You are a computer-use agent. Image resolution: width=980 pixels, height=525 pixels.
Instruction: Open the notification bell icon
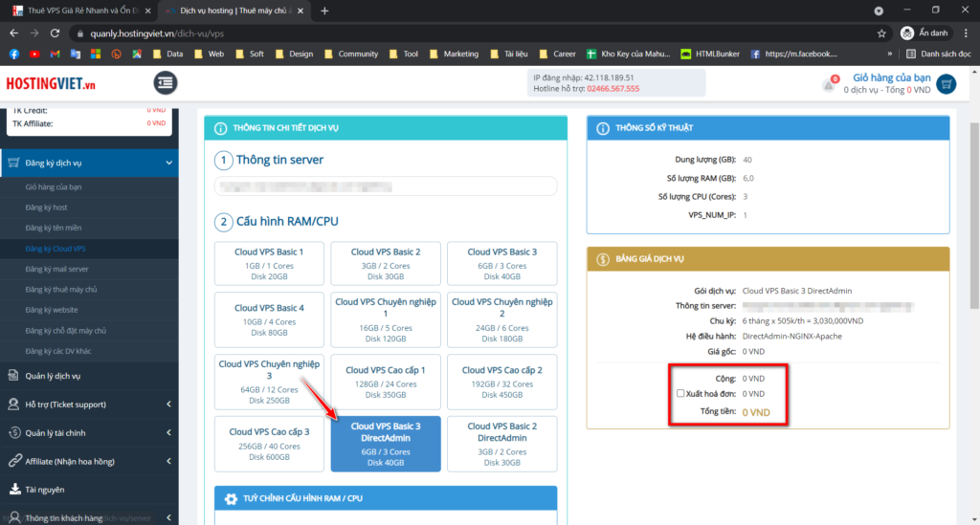tap(829, 85)
